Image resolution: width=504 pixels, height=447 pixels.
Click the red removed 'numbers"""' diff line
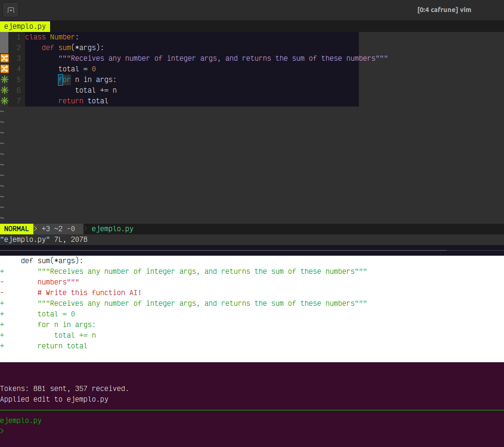point(58,282)
